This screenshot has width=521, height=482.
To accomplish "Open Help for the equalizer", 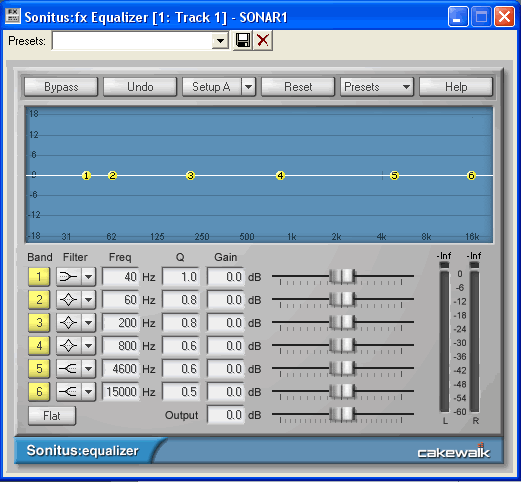I will 456,87.
